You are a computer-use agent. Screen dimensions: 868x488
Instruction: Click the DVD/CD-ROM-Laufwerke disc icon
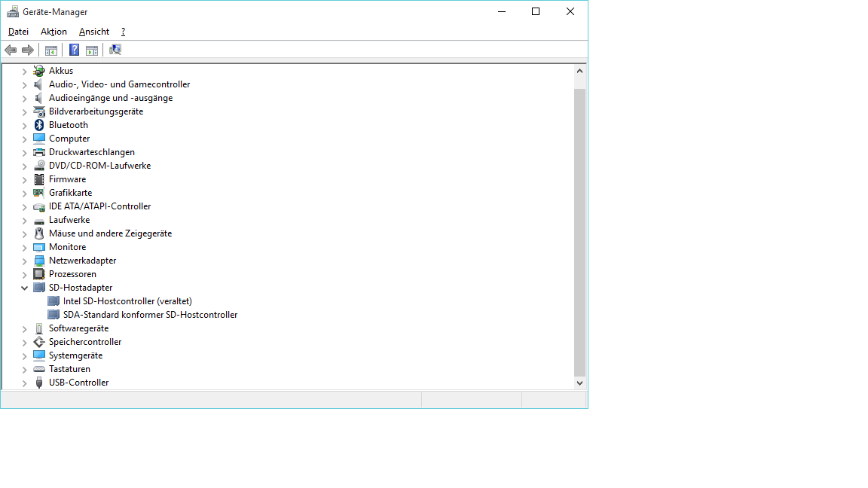coord(39,166)
